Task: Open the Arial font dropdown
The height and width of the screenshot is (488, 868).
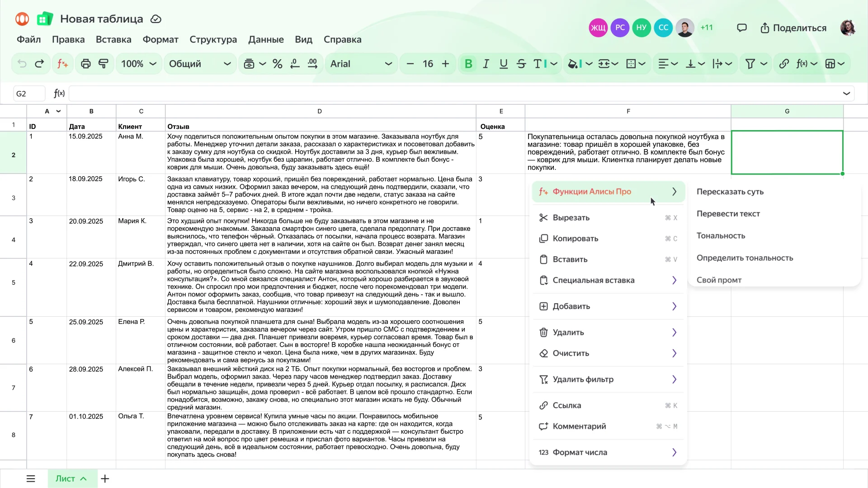Action: tap(361, 64)
